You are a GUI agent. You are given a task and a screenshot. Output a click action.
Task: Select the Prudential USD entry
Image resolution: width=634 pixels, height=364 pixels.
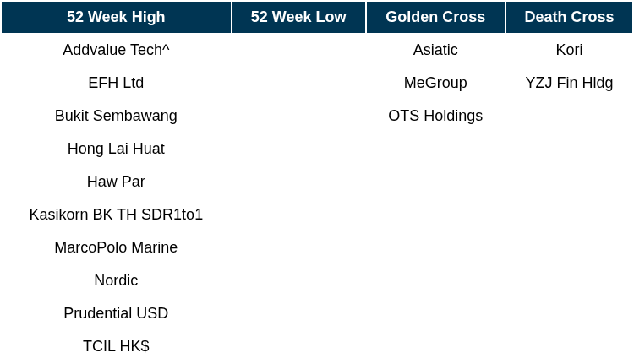point(116,313)
